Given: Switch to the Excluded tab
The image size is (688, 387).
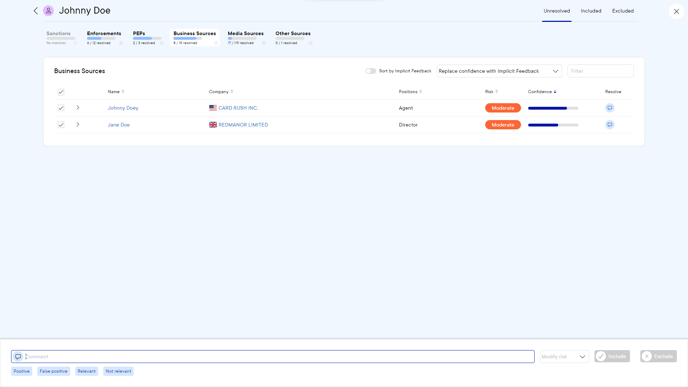Looking at the screenshot, I should [623, 11].
